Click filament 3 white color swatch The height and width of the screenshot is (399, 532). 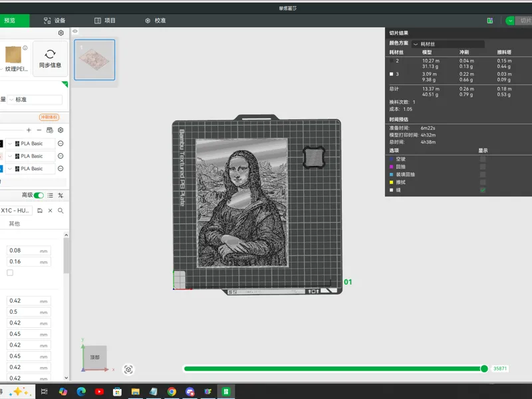coord(391,74)
